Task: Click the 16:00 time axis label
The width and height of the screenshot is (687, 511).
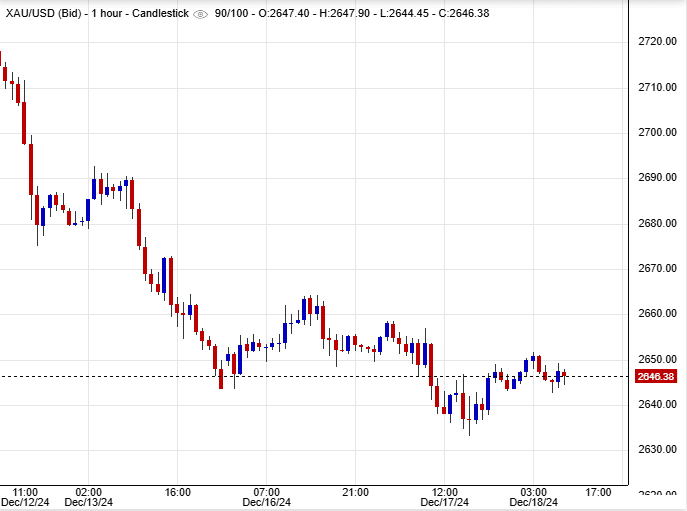Action: (176, 492)
